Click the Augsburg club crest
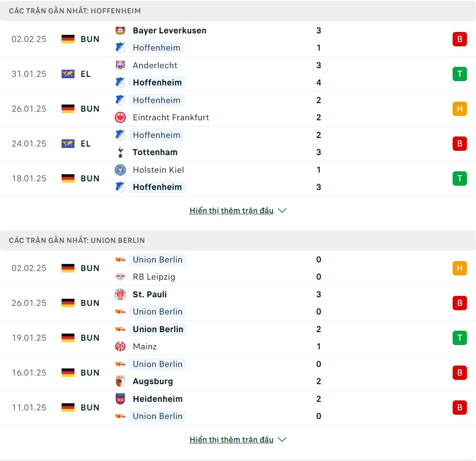Viewport: 476px width, 461px height. click(120, 381)
